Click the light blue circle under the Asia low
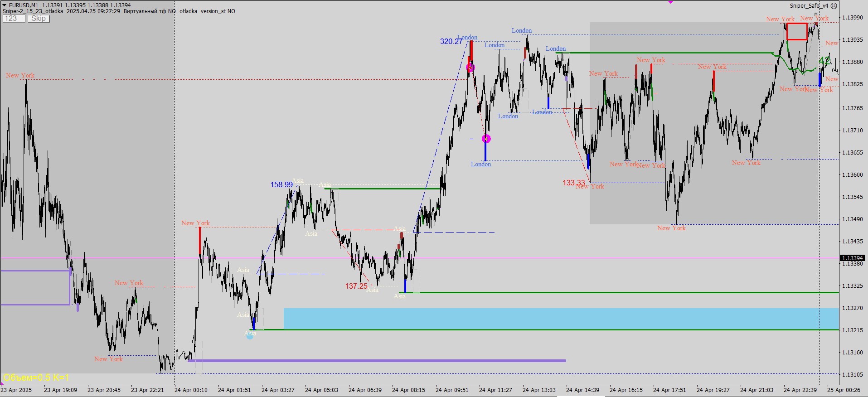Viewport: 868px width, 397px height. (250, 336)
